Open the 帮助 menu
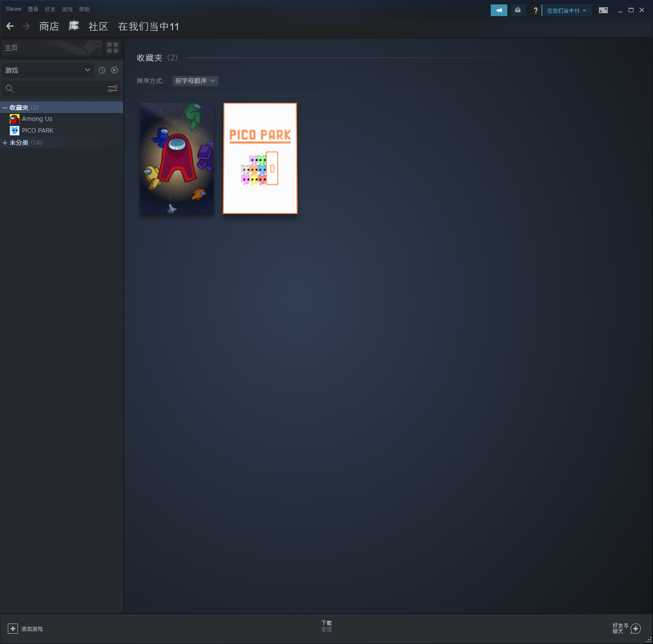Viewport: 653px width, 644px height. [84, 9]
